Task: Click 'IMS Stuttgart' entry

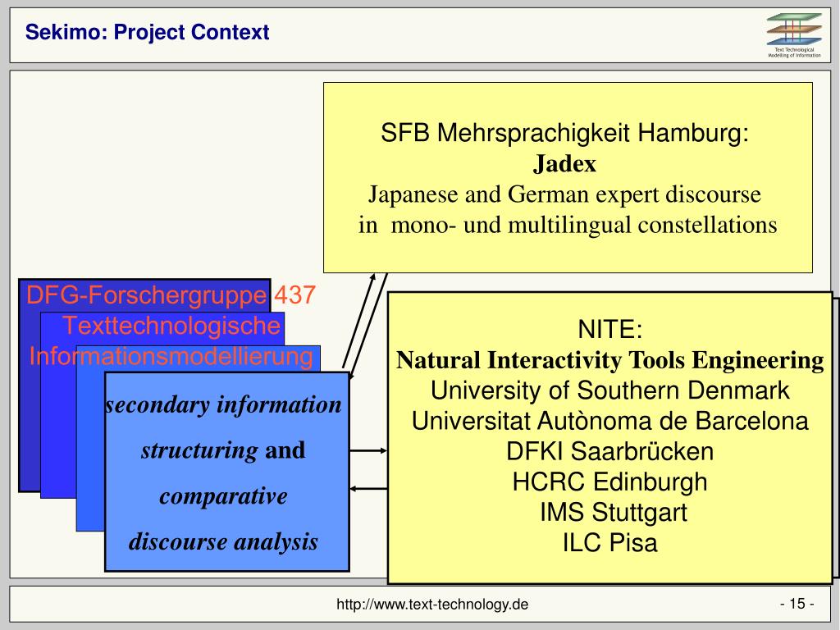Action: (x=614, y=512)
